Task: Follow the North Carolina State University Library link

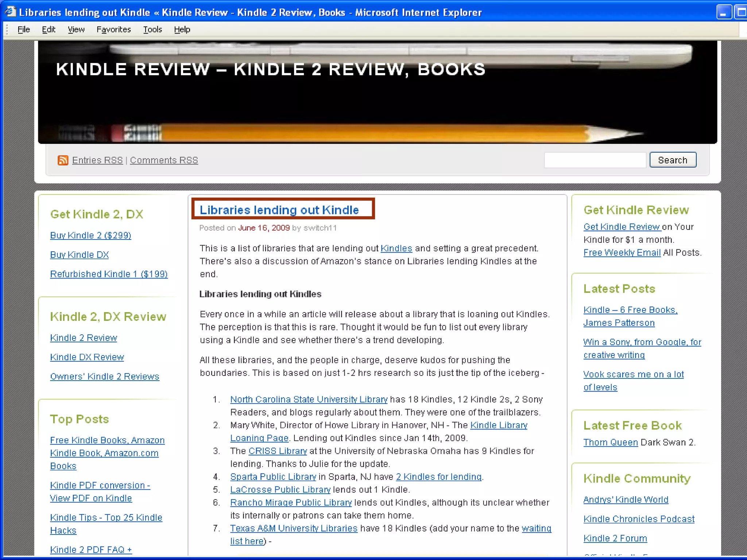Action: point(309,400)
